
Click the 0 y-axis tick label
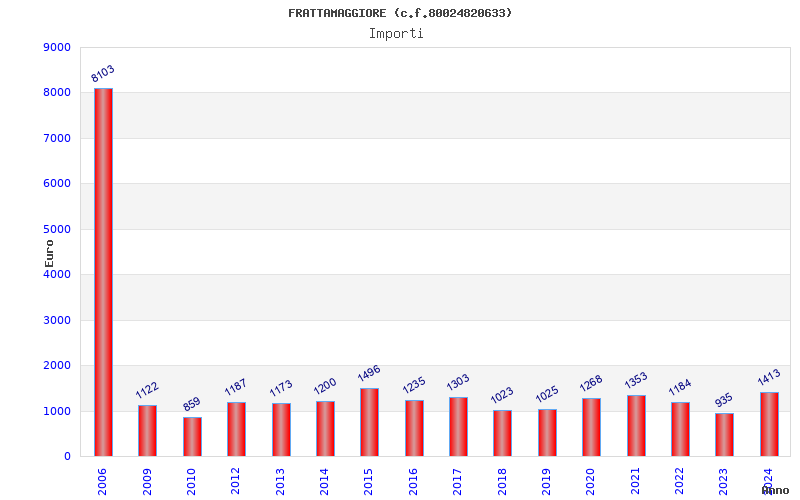pos(67,457)
